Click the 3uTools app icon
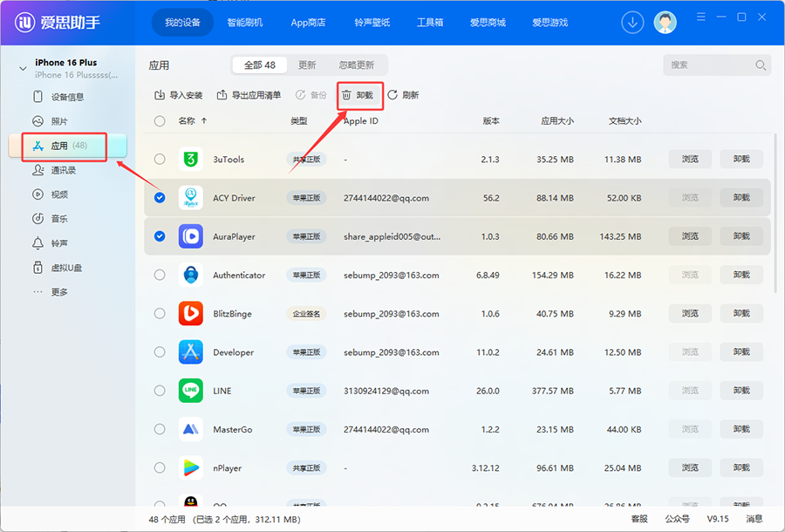Image resolution: width=785 pixels, height=532 pixels. [191, 159]
